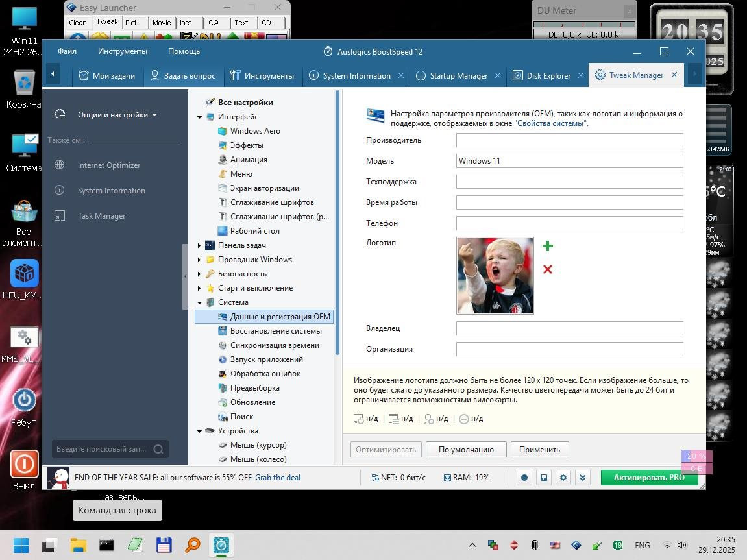Click the logo image thumbnail
Image resolution: width=747 pixels, height=560 pixels.
click(x=495, y=276)
